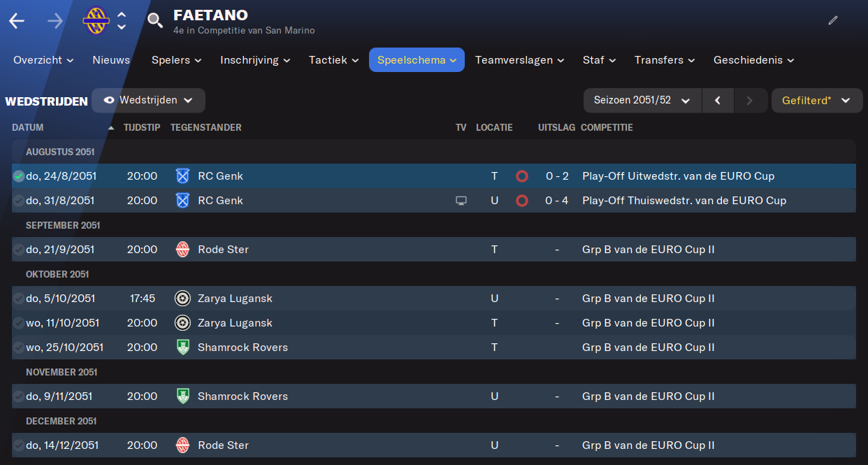Expand the Gefilterd filter dropdown
This screenshot has width=868, height=465.
817,101
